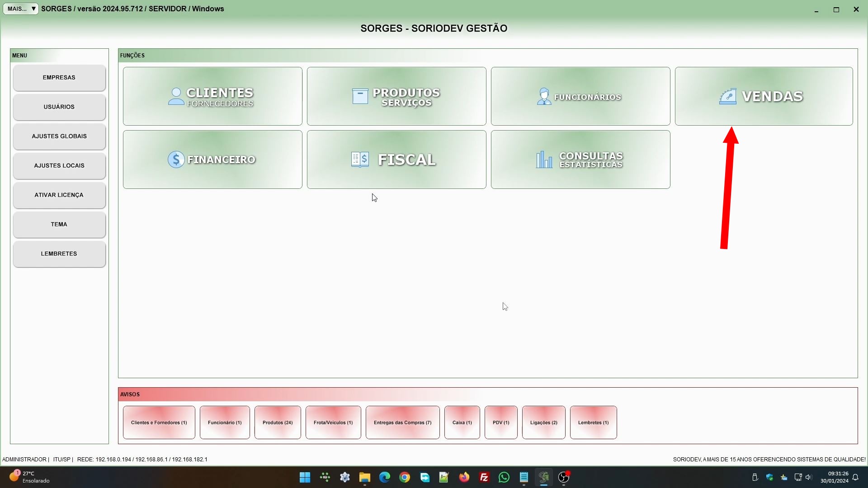
Task: Open Consultas Estatísticas chart tile
Action: pyautogui.click(x=580, y=160)
